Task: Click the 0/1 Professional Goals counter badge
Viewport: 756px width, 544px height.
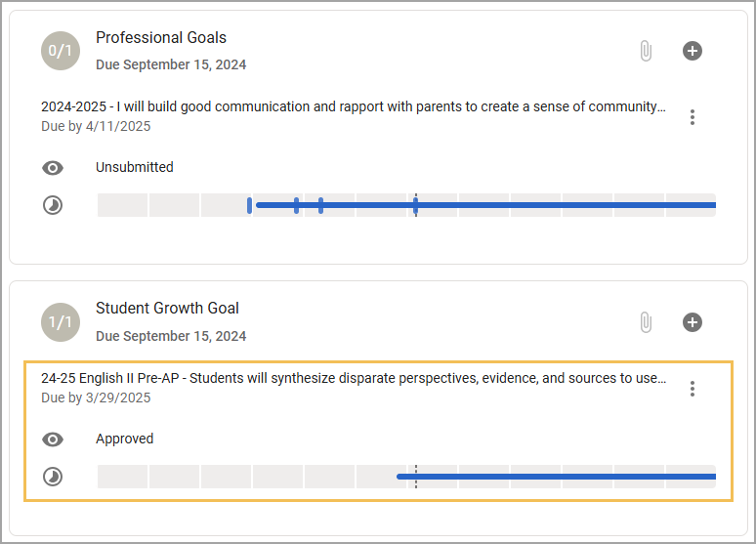Action: click(x=61, y=51)
